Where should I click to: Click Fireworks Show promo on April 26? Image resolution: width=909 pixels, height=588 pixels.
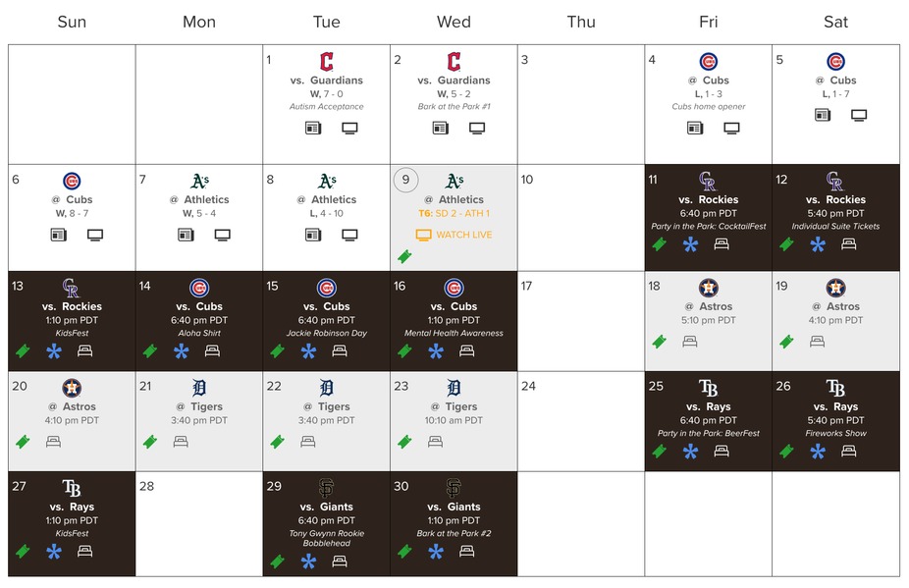coord(835,433)
